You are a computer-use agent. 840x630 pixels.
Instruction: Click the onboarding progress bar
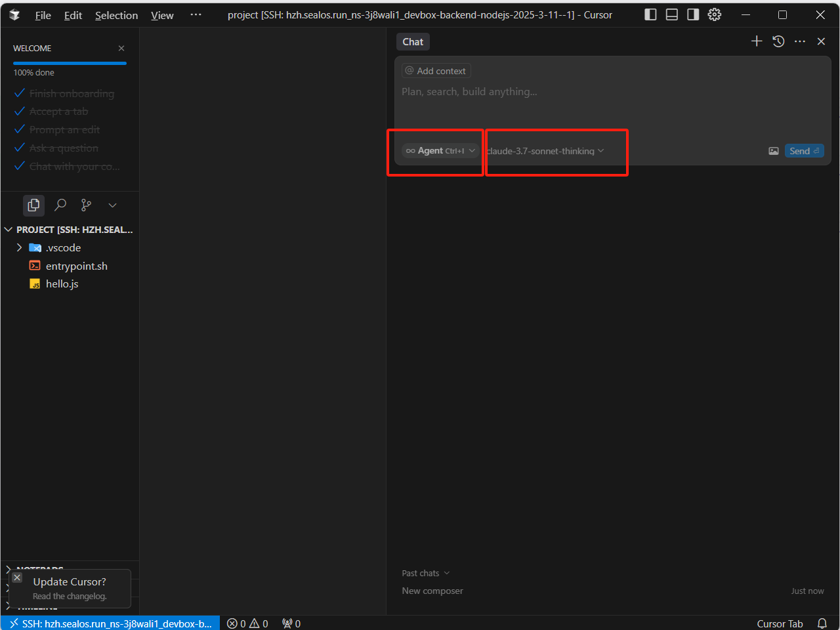click(x=70, y=63)
